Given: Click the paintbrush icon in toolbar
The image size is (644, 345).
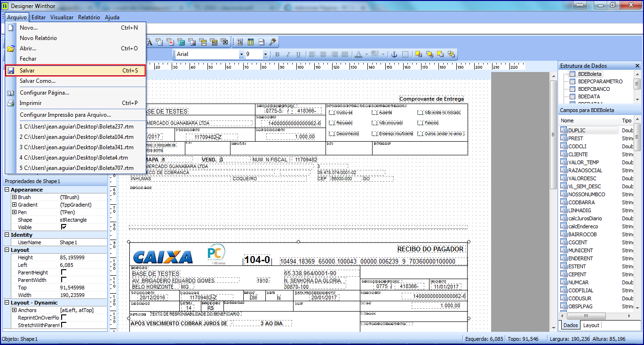Looking at the screenshot, I should pyautogui.click(x=273, y=42).
